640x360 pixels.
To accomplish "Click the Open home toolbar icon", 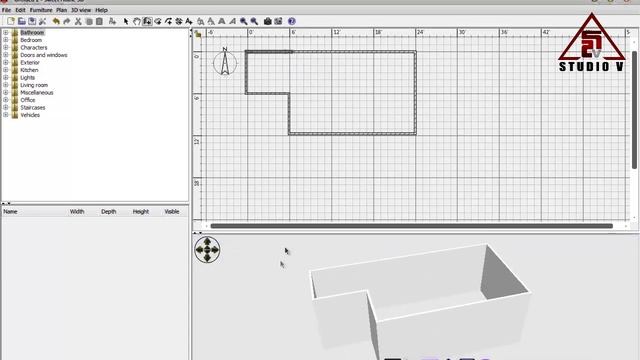I will click(x=22, y=21).
